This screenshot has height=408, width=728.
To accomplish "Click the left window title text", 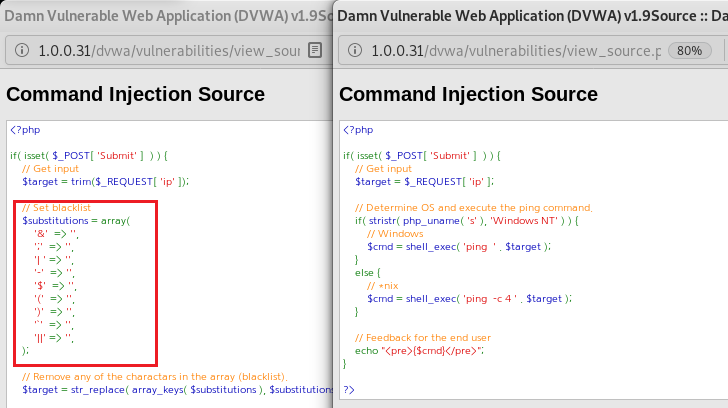I will point(169,16).
